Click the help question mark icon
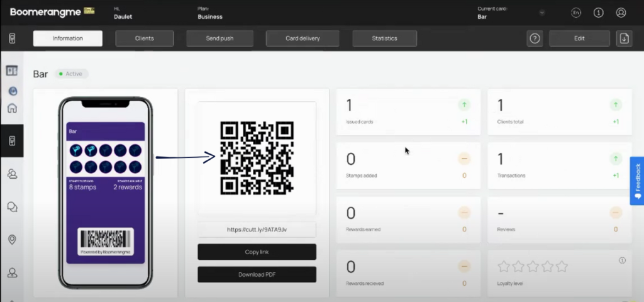The image size is (644, 302). pos(535,38)
